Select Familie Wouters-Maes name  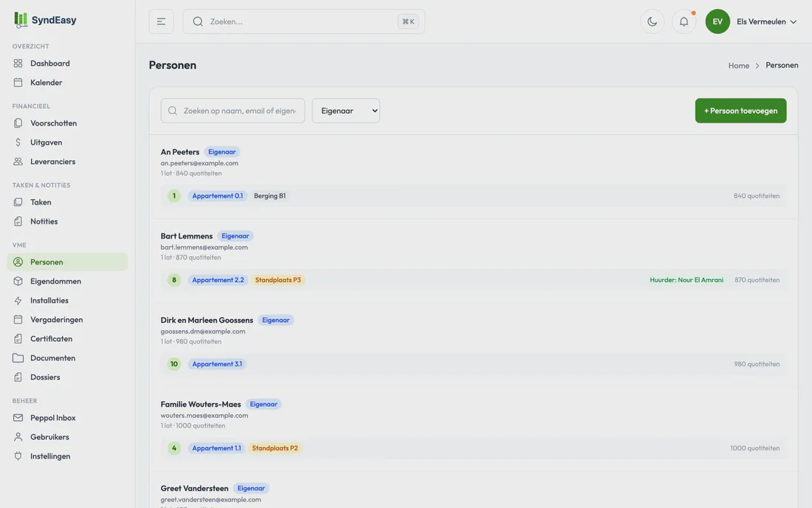(x=200, y=405)
